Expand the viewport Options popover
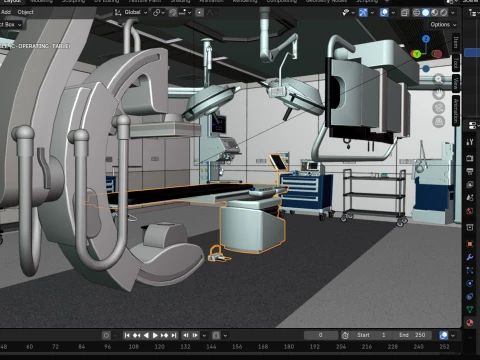 coord(443,24)
